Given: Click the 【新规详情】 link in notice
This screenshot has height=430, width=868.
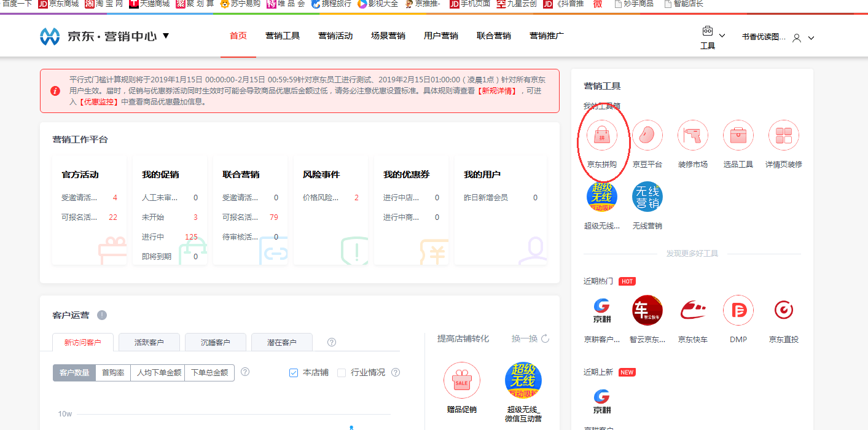Looking at the screenshot, I should [497, 91].
